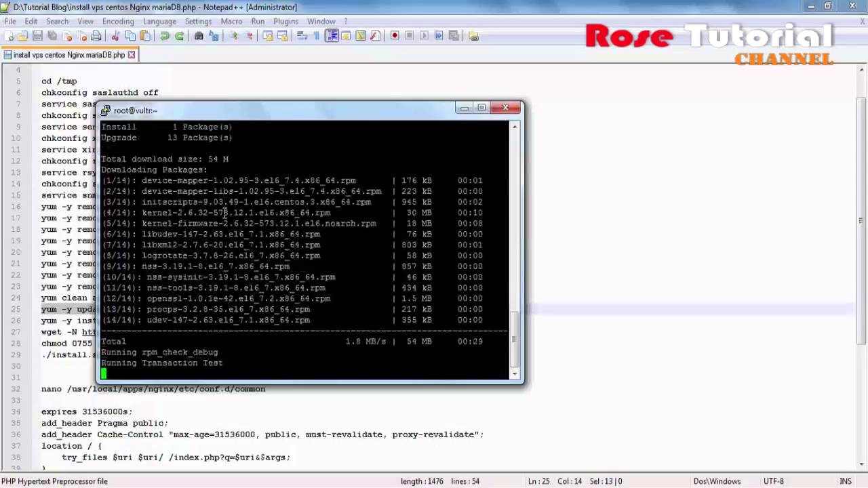Screen dimensions: 868x488
Task: Start macro recording with the red dot icon
Action: (x=395, y=36)
